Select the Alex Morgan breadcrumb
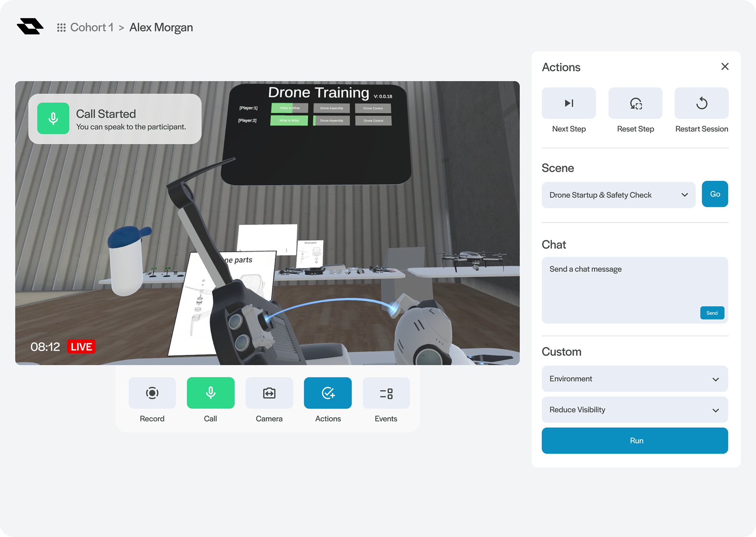The image size is (756, 537). [x=161, y=28]
